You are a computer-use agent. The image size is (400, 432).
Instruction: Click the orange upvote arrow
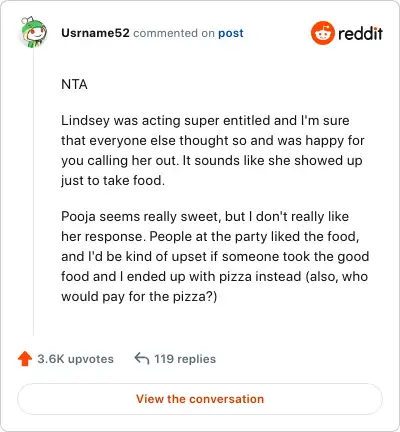25,359
